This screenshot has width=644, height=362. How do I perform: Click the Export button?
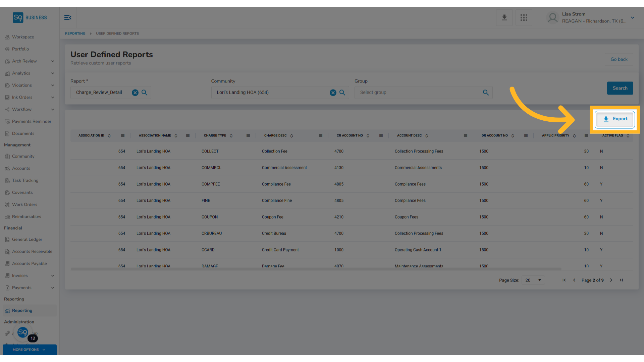pos(615,119)
